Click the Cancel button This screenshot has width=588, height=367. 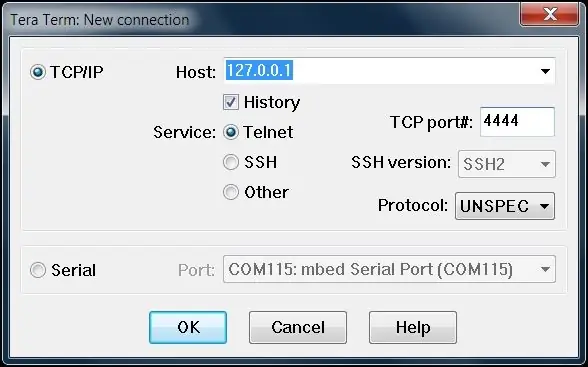[x=298, y=327]
